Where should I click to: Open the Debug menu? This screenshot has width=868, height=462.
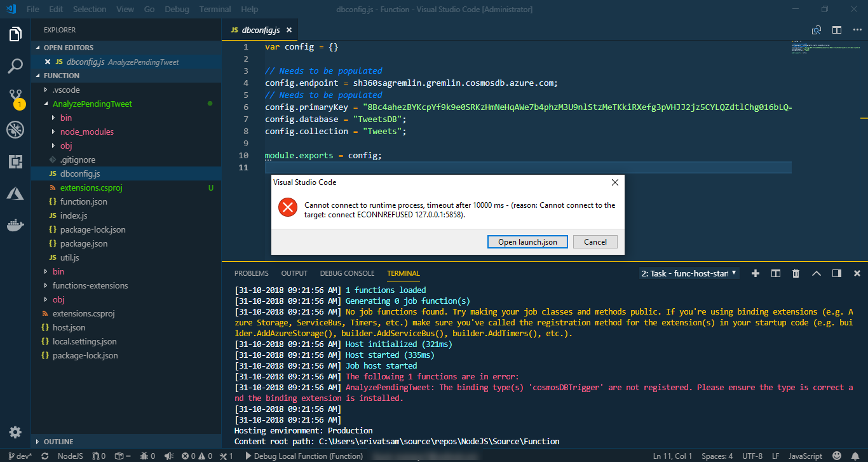[177, 9]
